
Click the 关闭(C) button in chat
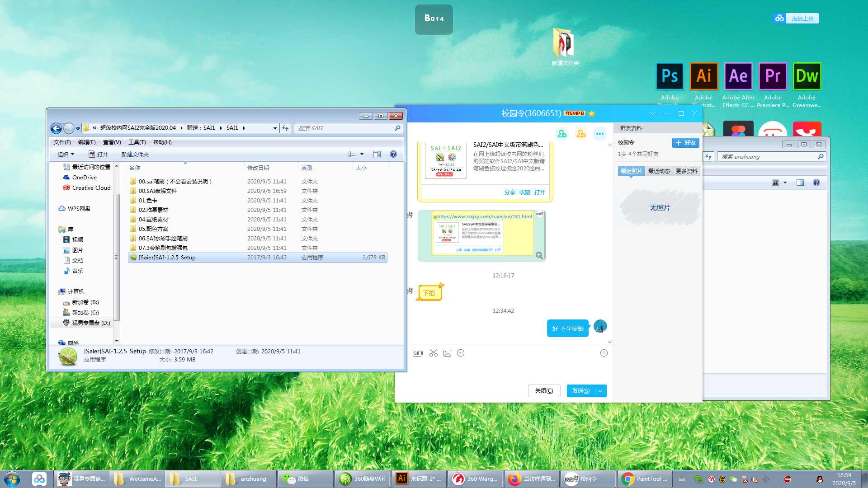(544, 391)
